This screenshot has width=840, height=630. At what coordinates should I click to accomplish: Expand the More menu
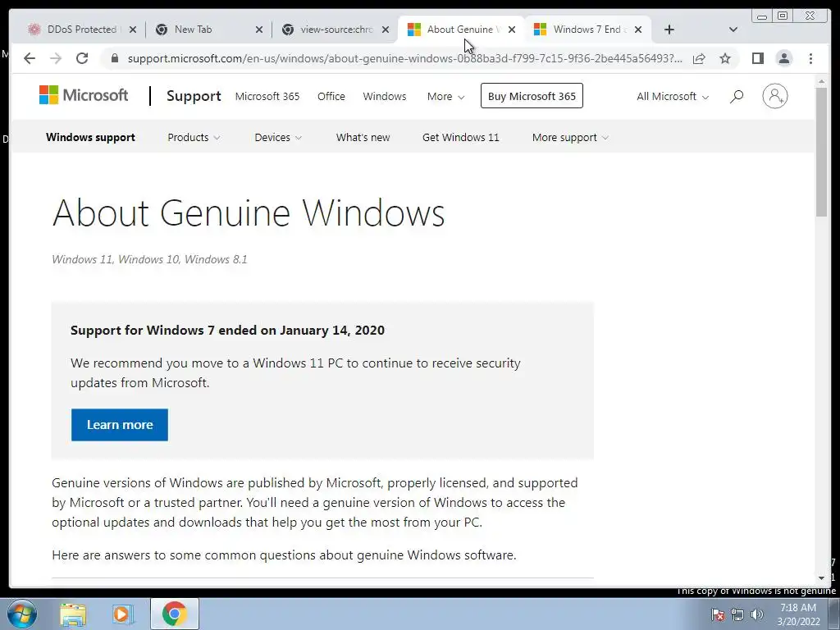pos(445,97)
